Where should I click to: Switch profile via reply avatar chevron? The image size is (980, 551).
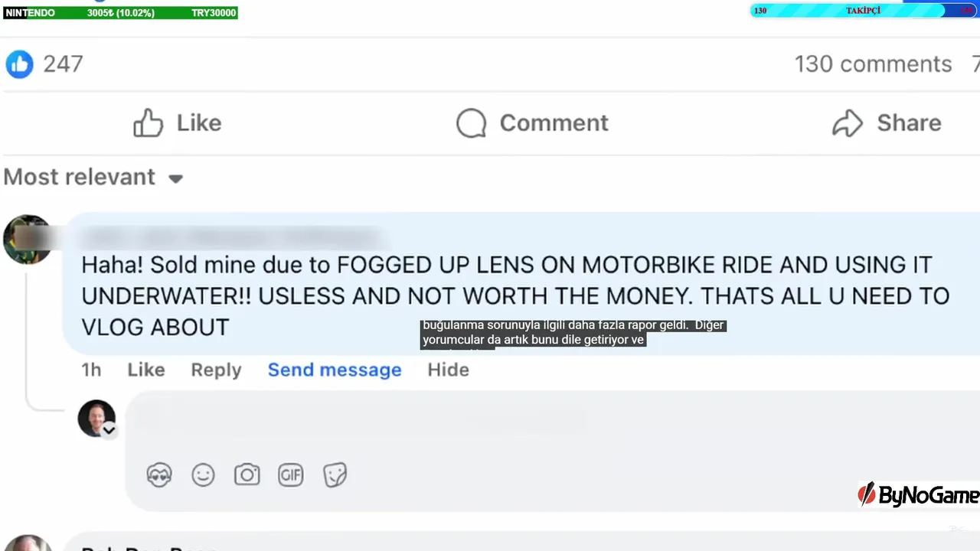(x=109, y=430)
